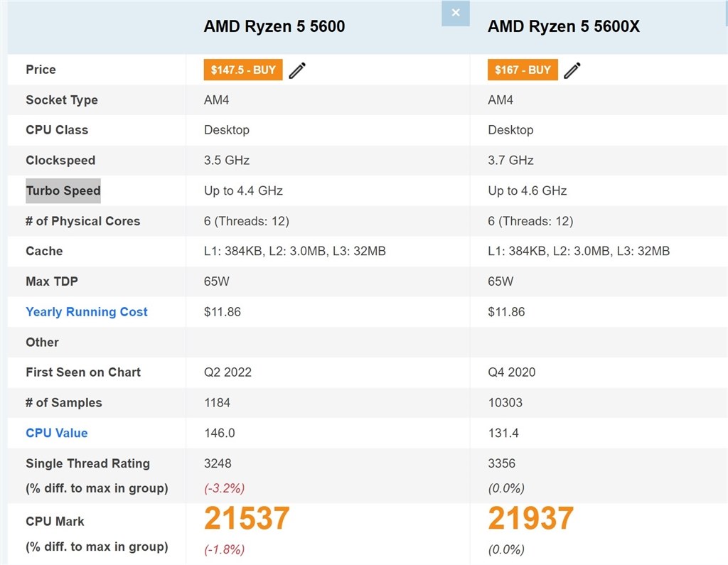Click the Clockspeed row label
Viewport: 728px width, 565px height.
(61, 161)
